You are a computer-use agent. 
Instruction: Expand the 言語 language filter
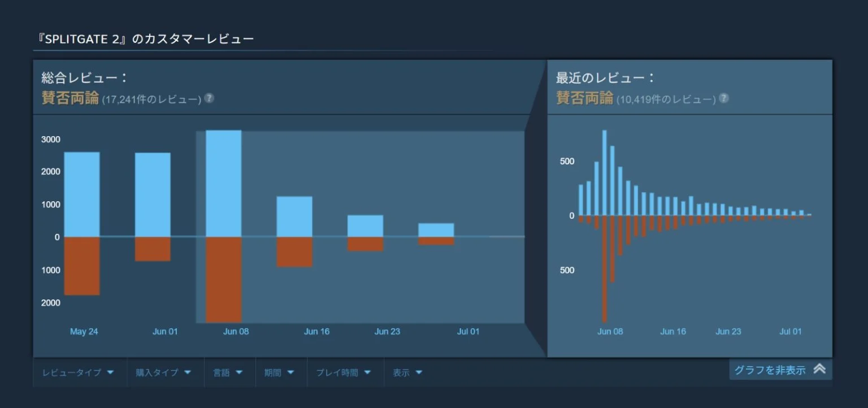[228, 372]
